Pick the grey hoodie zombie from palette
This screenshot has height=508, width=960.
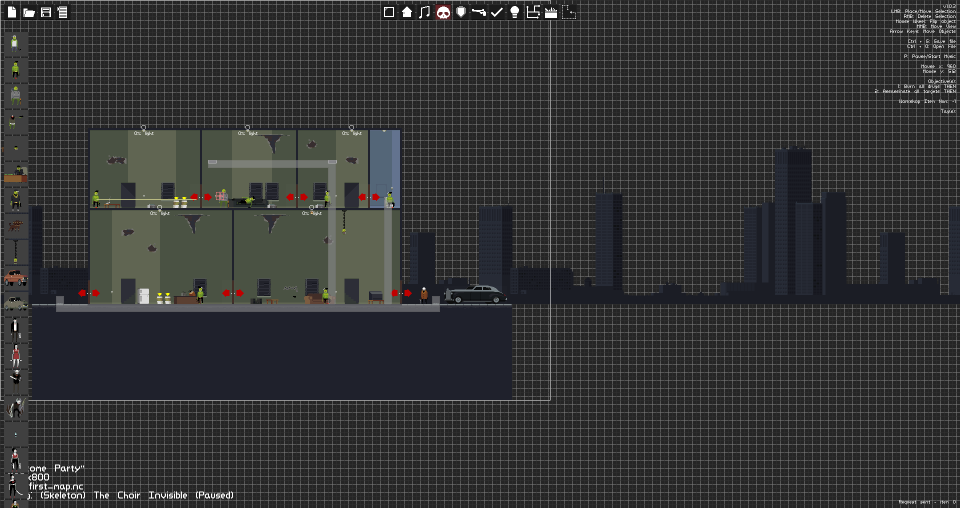(x=15, y=95)
